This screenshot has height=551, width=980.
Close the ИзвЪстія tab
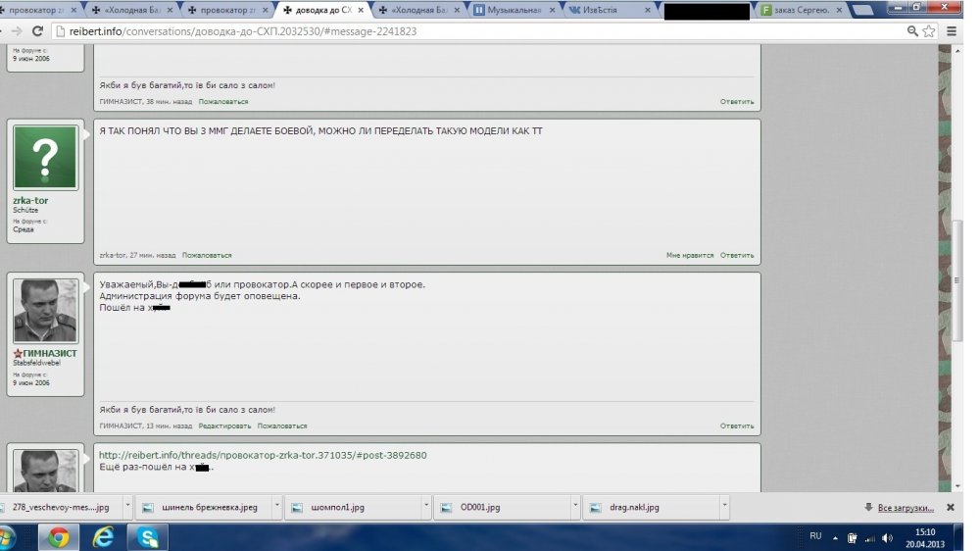648,10
